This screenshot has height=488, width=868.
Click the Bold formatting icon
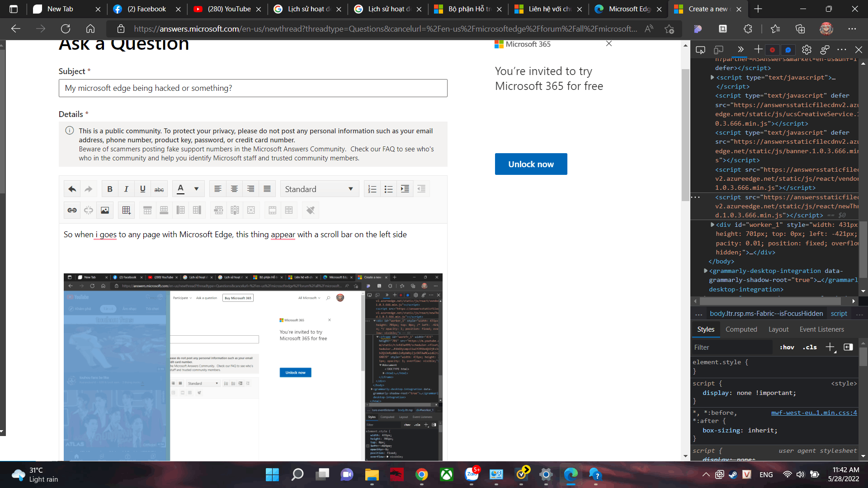109,189
